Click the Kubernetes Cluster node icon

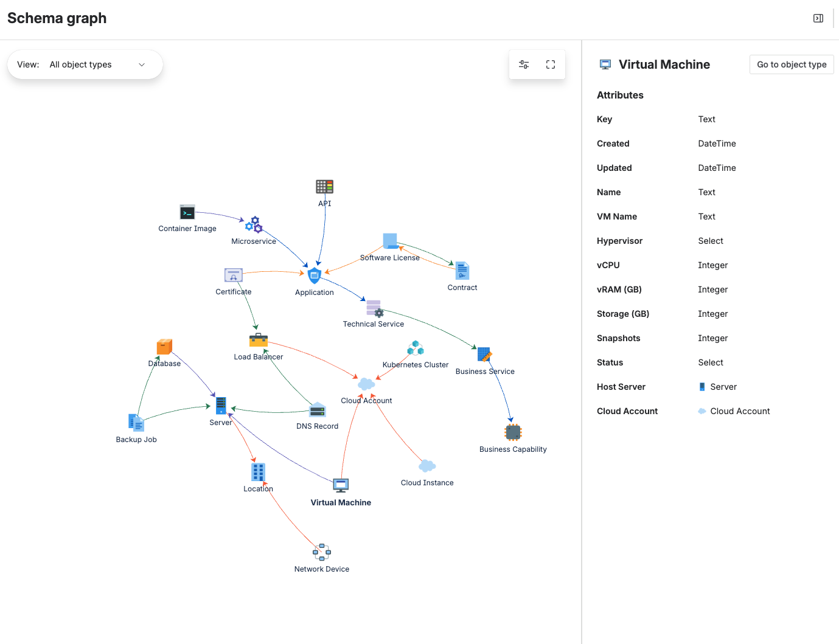point(416,347)
